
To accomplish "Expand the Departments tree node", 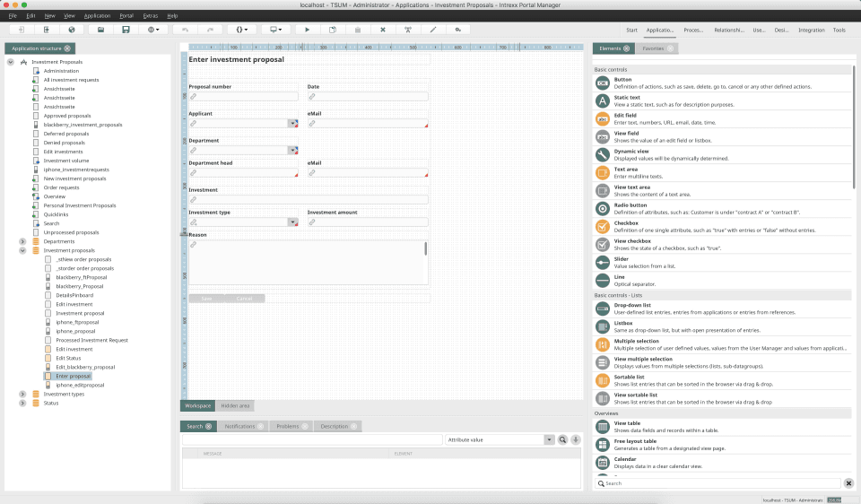I will 22,241.
